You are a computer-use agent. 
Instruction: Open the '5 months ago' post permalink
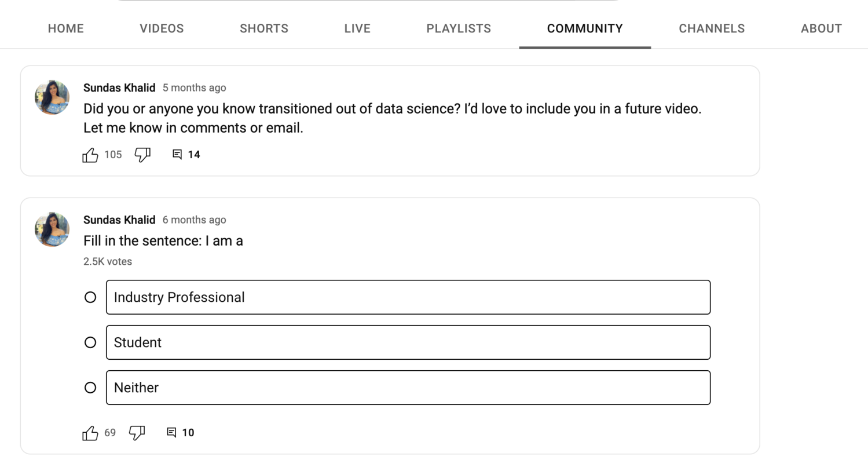[x=194, y=87]
